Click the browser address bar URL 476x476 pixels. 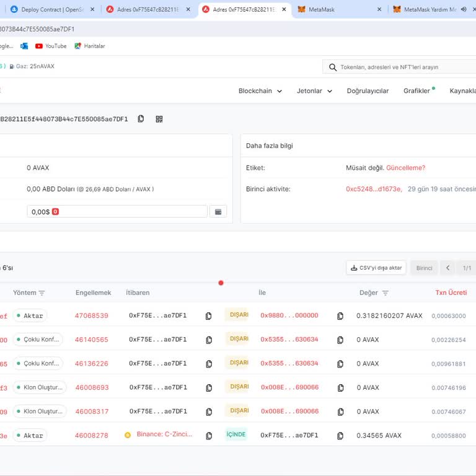tap(37, 29)
